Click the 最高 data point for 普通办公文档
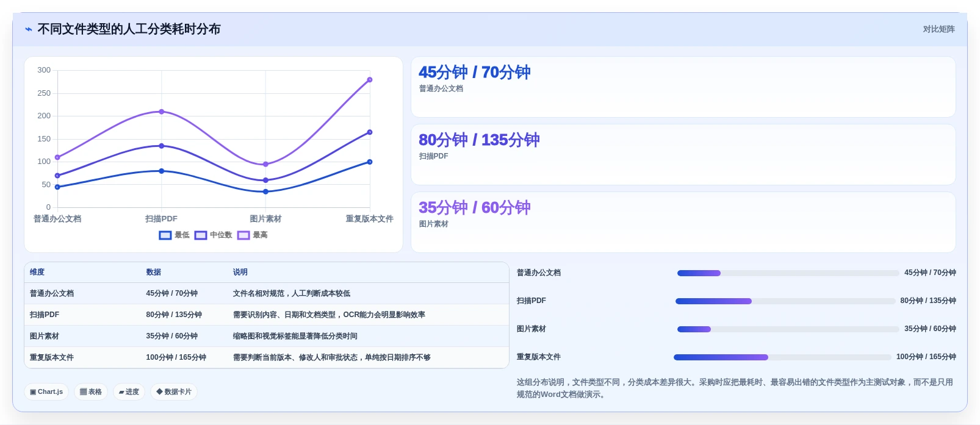 (x=57, y=157)
